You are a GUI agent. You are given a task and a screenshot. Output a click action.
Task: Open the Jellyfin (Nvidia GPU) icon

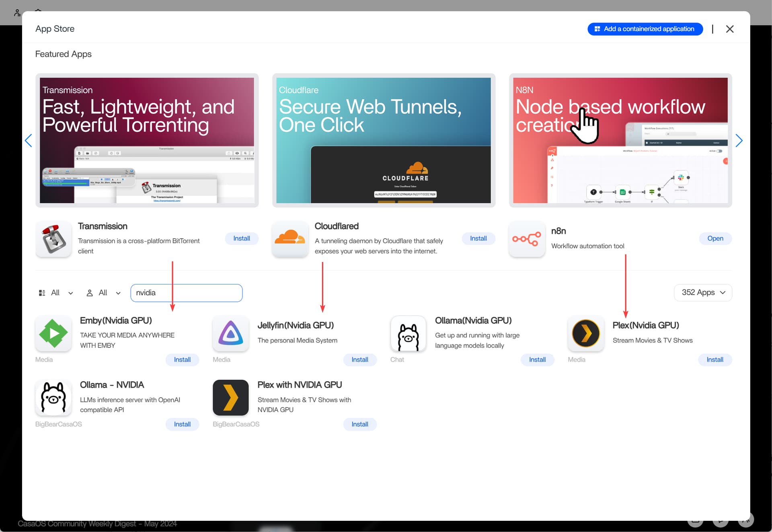(231, 334)
